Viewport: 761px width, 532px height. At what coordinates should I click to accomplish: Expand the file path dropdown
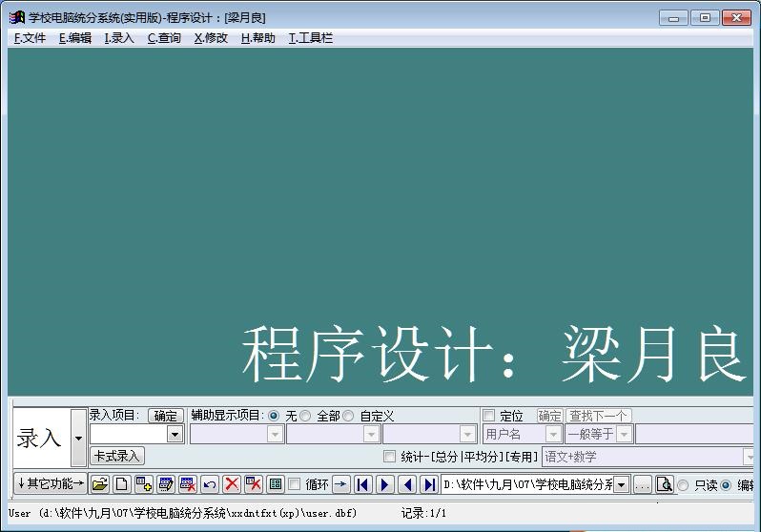pos(621,484)
